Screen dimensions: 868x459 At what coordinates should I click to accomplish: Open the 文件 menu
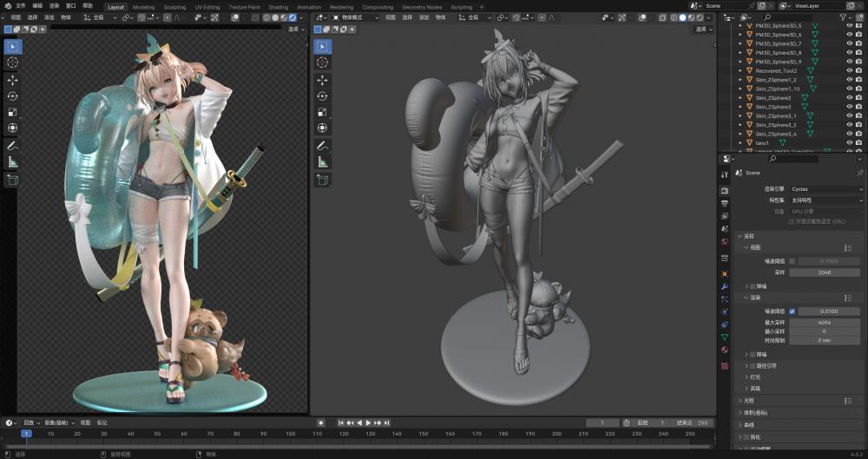[x=21, y=6]
